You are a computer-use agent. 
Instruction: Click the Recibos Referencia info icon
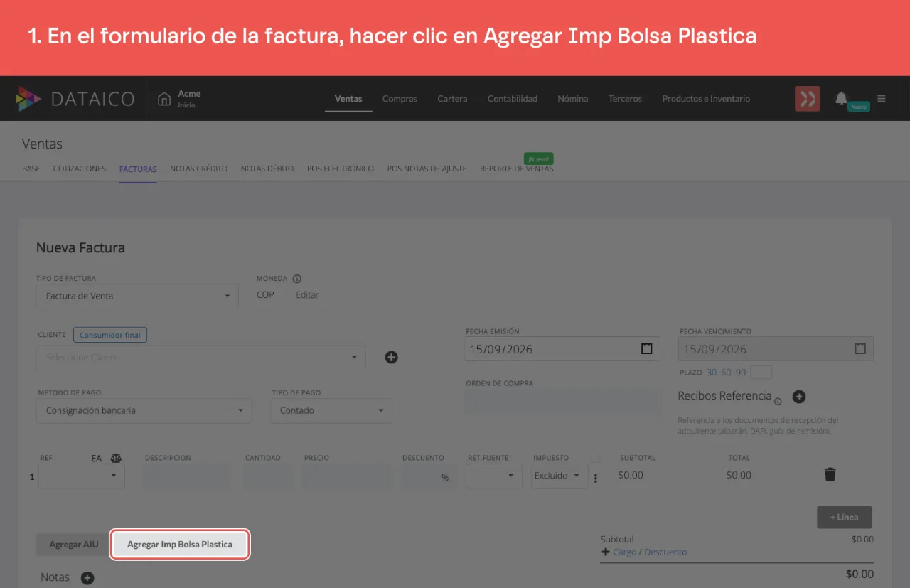pos(778,402)
